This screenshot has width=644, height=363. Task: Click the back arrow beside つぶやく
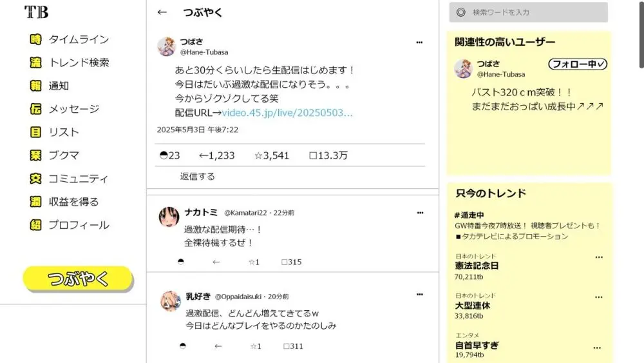click(162, 12)
